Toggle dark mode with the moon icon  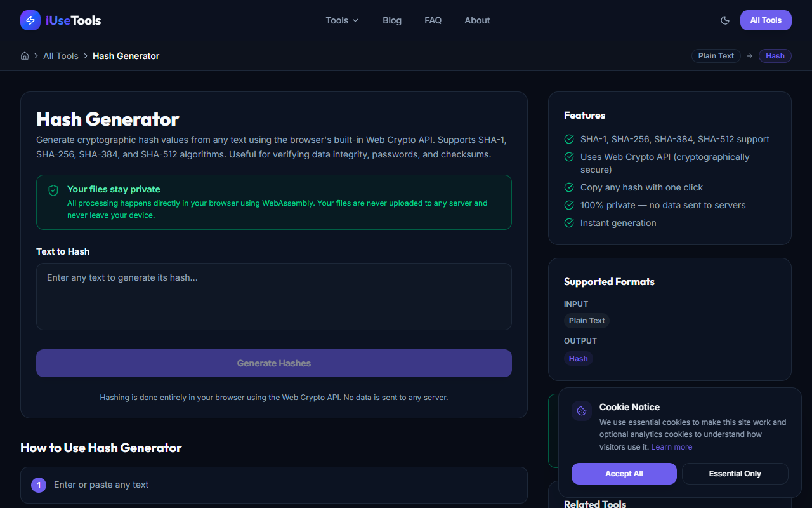tap(725, 20)
